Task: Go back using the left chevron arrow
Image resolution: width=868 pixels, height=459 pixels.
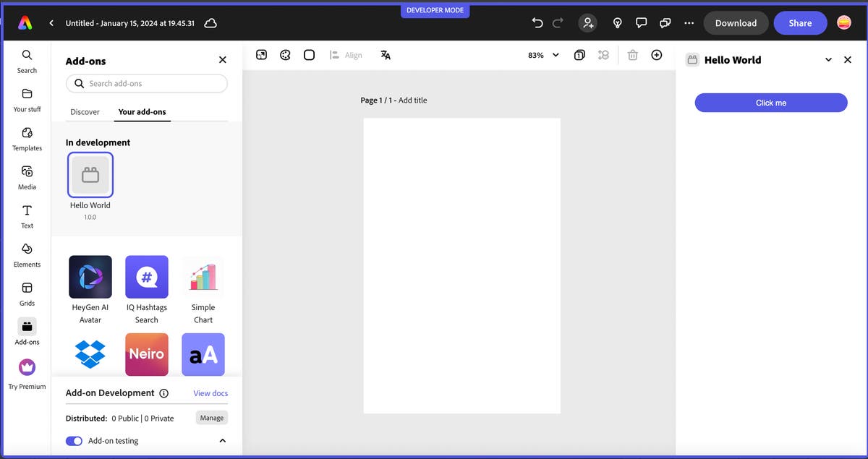Action: point(51,23)
